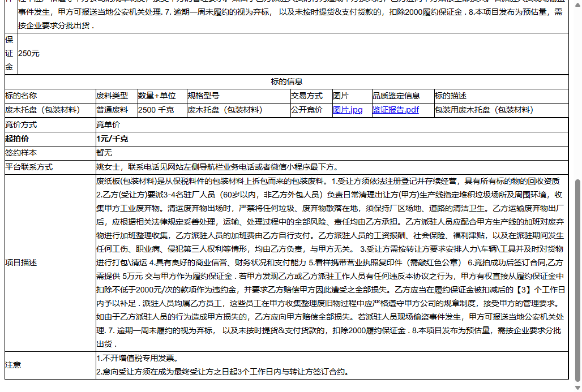Click the 平台联系方式 row label
582x392 pixels.
pyautogui.click(x=29, y=167)
